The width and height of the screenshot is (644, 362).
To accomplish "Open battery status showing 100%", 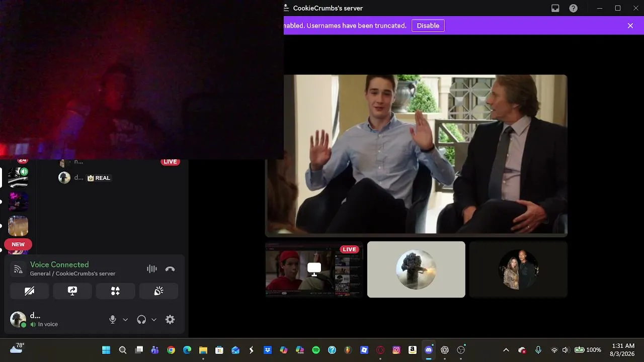I will tap(588, 350).
